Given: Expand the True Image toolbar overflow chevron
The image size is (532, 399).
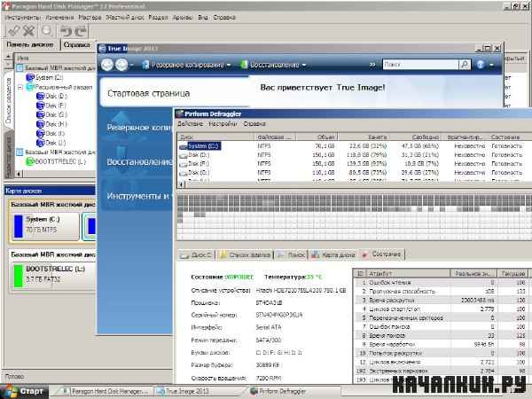Looking at the screenshot, I should tap(372, 65).
